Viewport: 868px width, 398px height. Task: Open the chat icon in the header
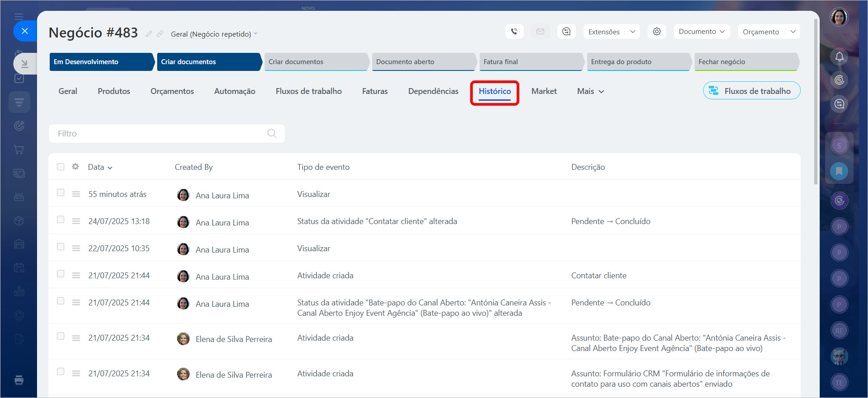[x=566, y=32]
